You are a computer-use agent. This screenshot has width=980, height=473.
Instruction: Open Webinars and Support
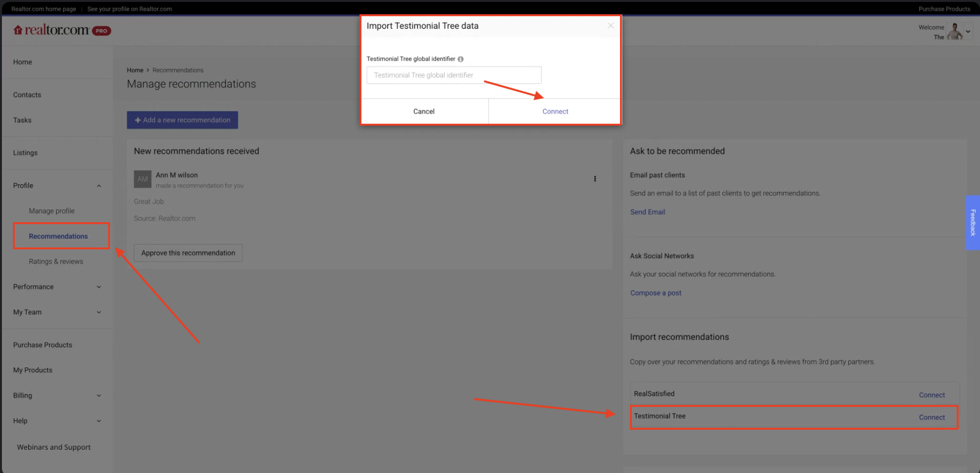coord(54,447)
